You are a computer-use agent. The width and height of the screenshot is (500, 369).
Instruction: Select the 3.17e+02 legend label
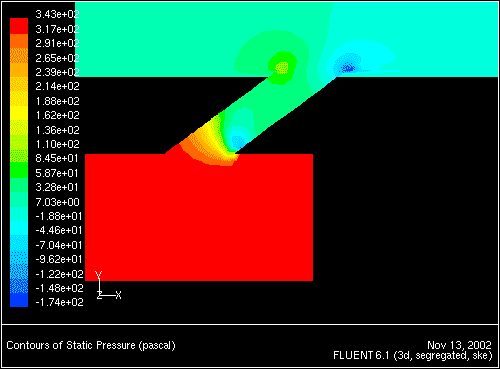(57, 29)
